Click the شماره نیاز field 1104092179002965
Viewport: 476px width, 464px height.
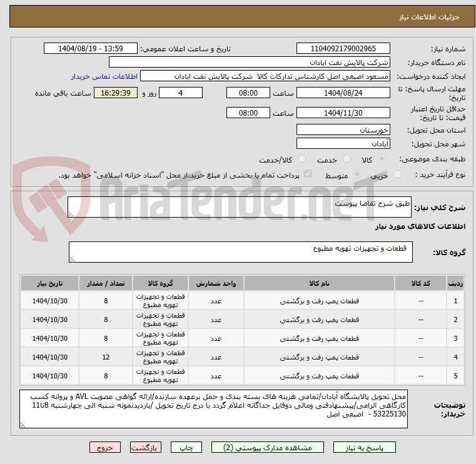click(x=343, y=49)
